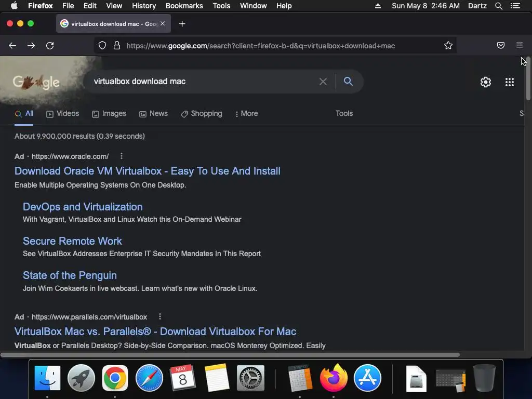Open the History menu

click(x=144, y=6)
